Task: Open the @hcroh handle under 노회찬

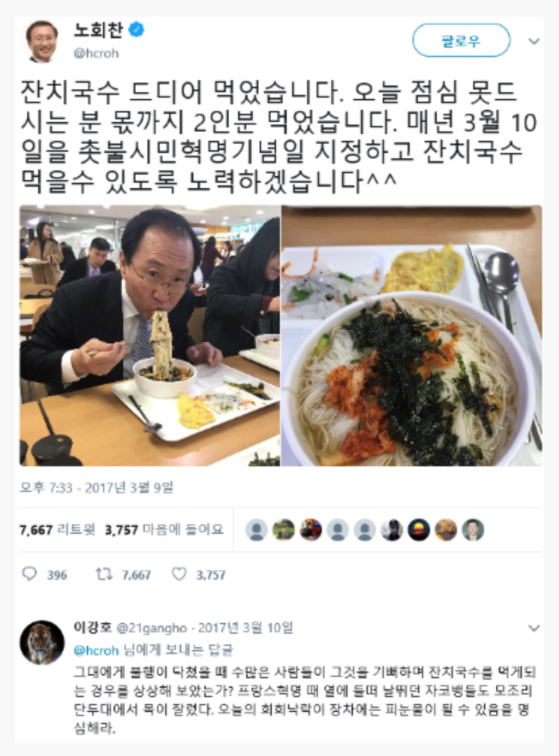Action: click(96, 53)
